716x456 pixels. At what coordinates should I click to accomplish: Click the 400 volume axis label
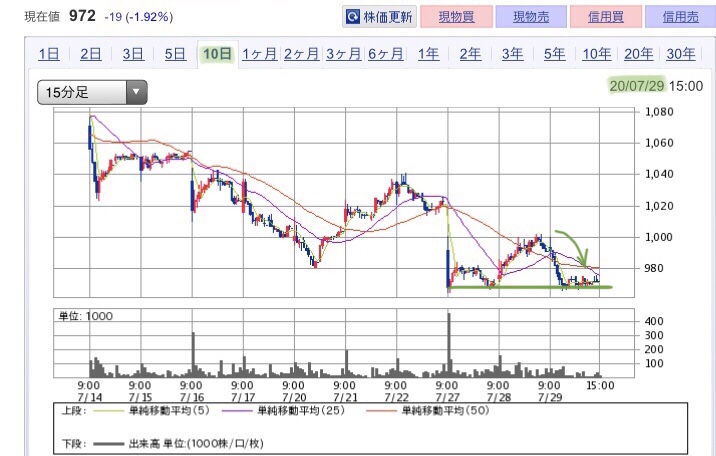[x=653, y=321]
